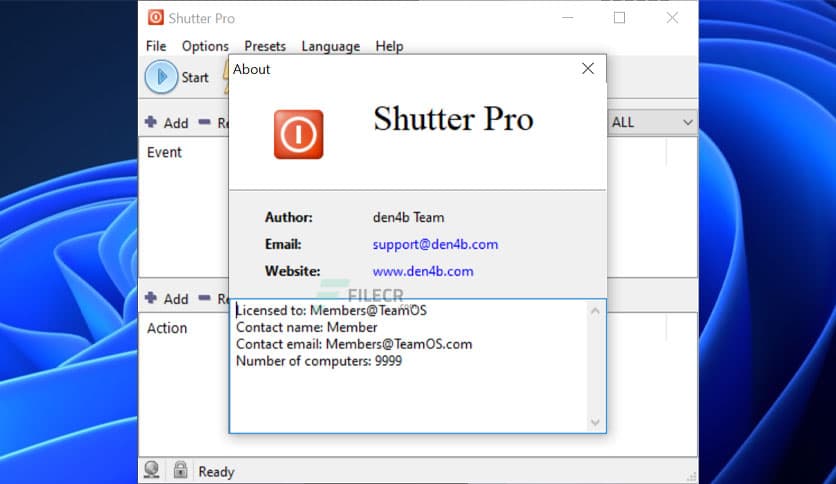Click the support@den4b.com email link
This screenshot has width=836, height=484.
coord(435,244)
